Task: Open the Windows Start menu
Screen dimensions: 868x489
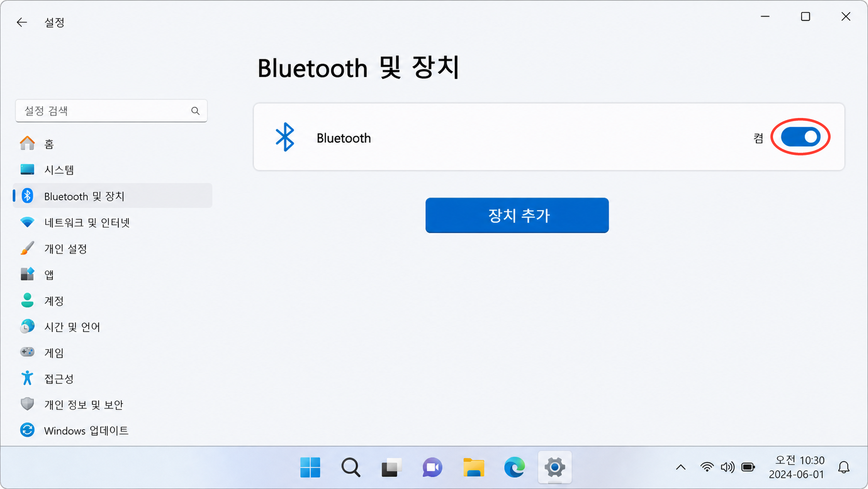Action: 310,468
